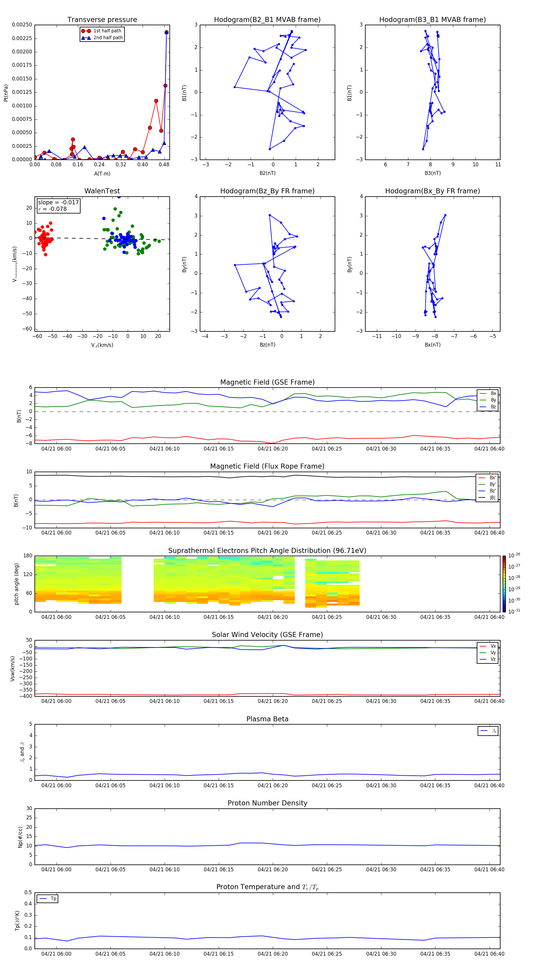Screen dimensions: 535x980
Task: Click the 'Pt(nPa)' y-axis label
Action: click(6, 93)
